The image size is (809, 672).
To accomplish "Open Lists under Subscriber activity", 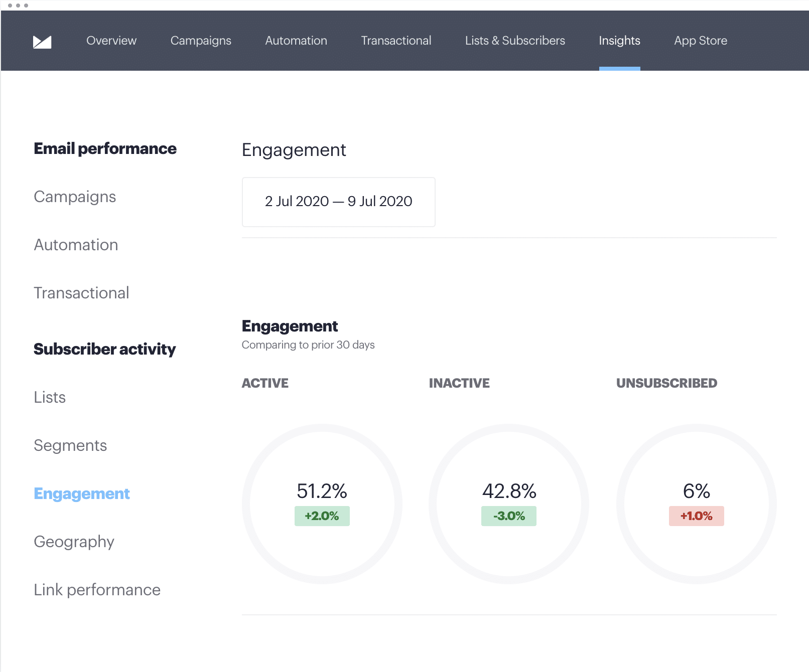I will coord(50,397).
